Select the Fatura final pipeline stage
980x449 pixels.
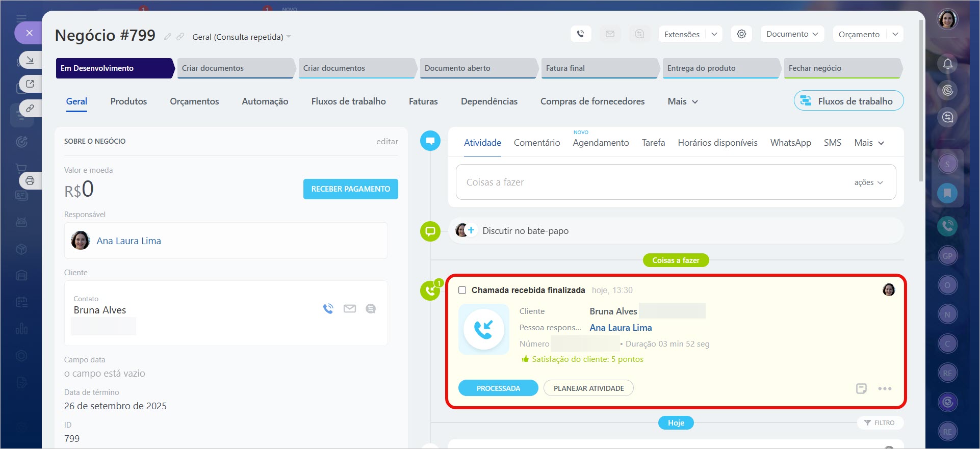(x=598, y=68)
